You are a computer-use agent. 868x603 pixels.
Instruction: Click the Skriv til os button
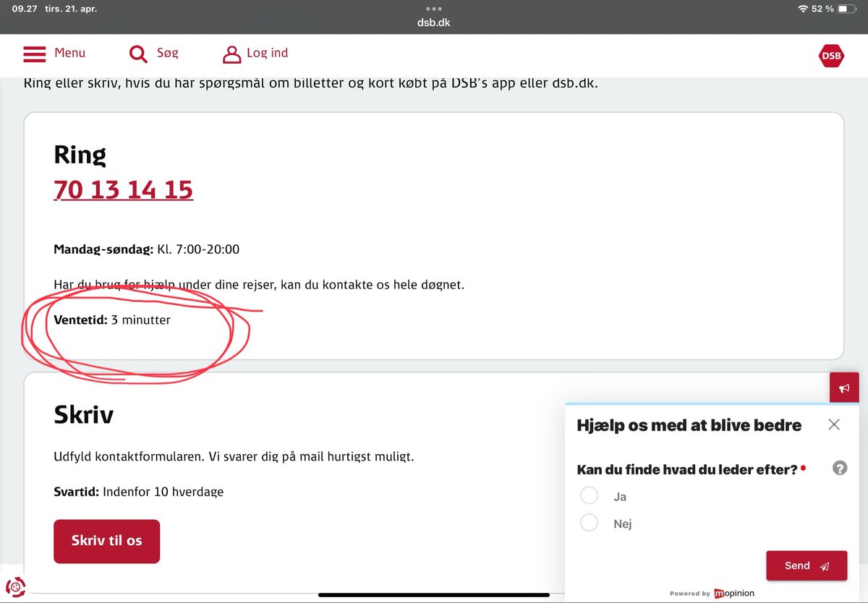click(107, 541)
